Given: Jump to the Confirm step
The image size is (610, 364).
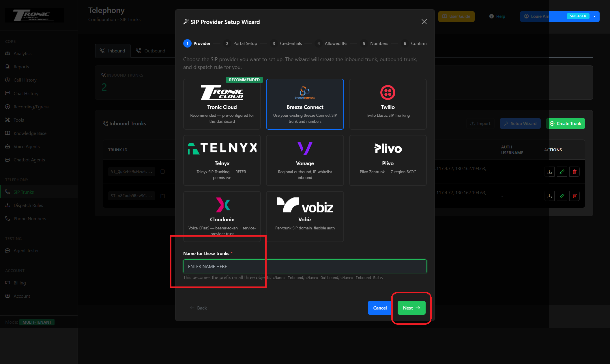Looking at the screenshot, I should [x=414, y=43].
